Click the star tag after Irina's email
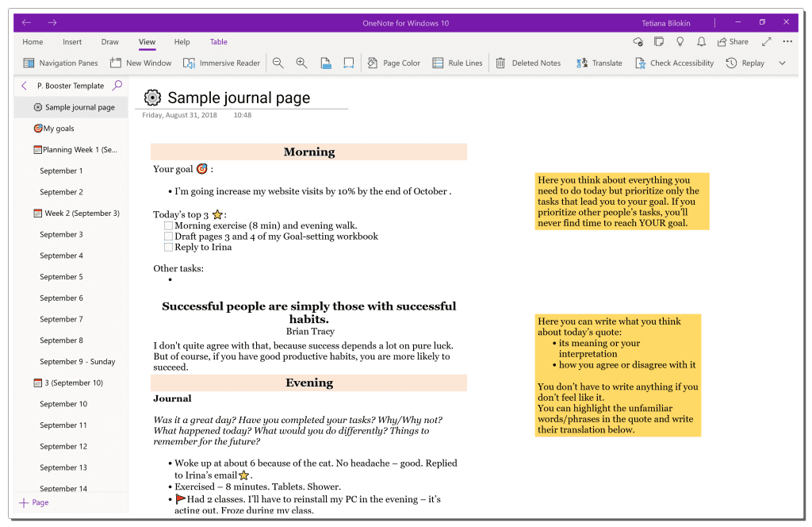This screenshot has height=527, width=812. coord(244,475)
